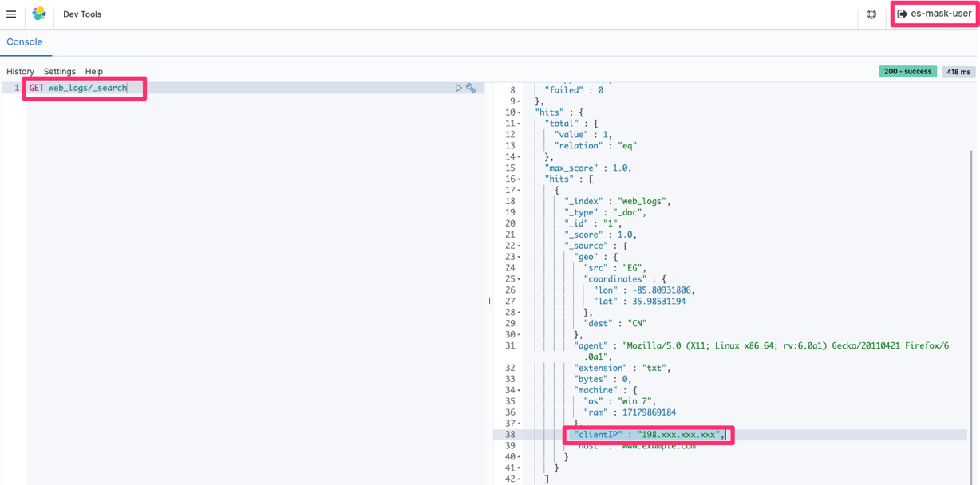Switch to the Console tab
The image size is (980, 485).
[25, 41]
